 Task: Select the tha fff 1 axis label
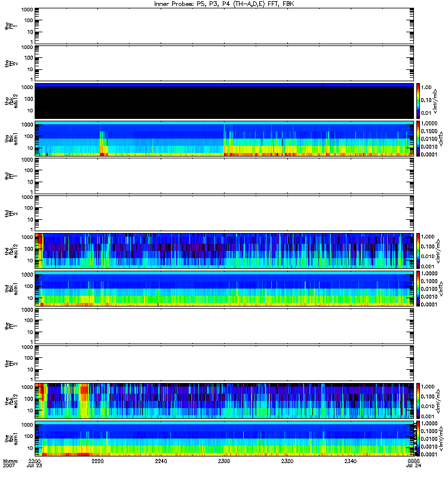pyautogui.click(x=11, y=26)
